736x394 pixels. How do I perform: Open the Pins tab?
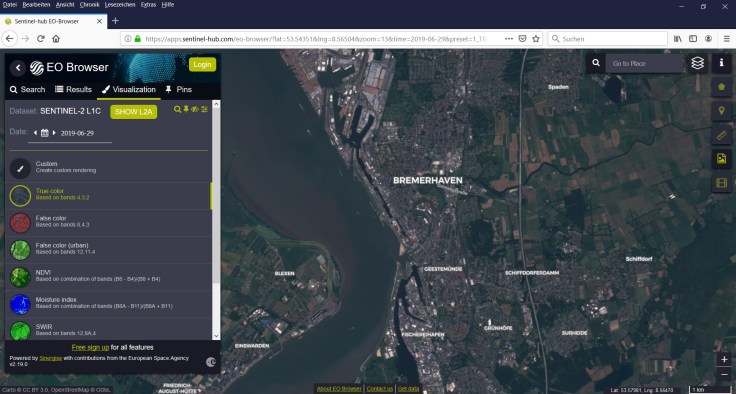(x=178, y=89)
